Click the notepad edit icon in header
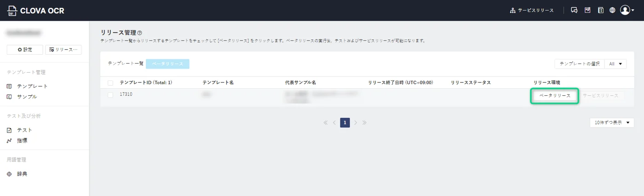Viewport: 644px width, 196px height. (587, 10)
